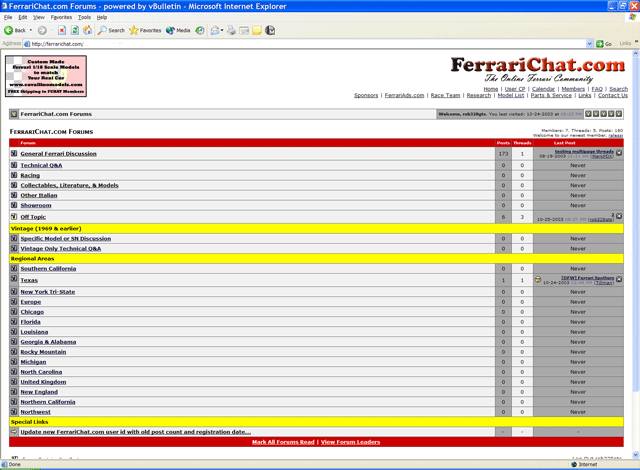Click the Print icon in toolbar
The height and width of the screenshot is (470, 640).
click(231, 30)
